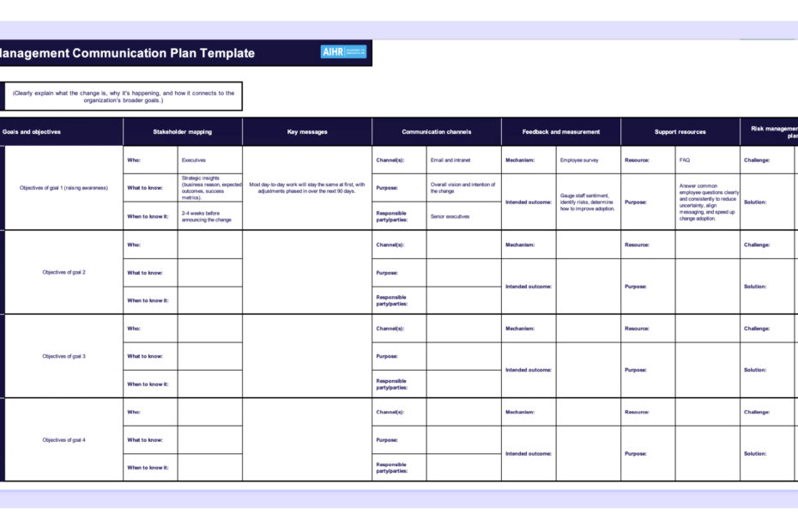Image resolution: width=798 pixels, height=532 pixels.
Task: Select the 'Strategic insights' stakeholder cell
Action: click(x=211, y=188)
